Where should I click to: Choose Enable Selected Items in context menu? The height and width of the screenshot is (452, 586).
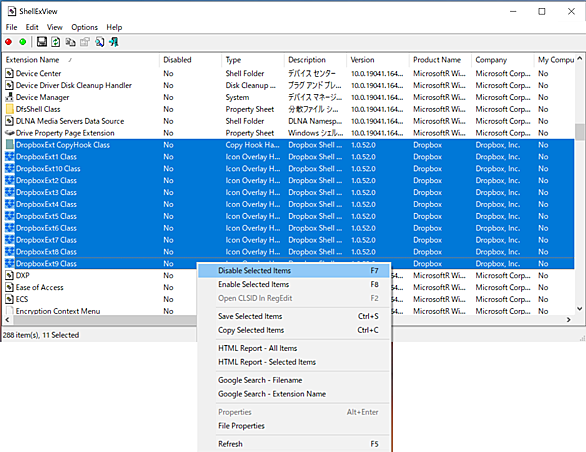(x=294, y=285)
